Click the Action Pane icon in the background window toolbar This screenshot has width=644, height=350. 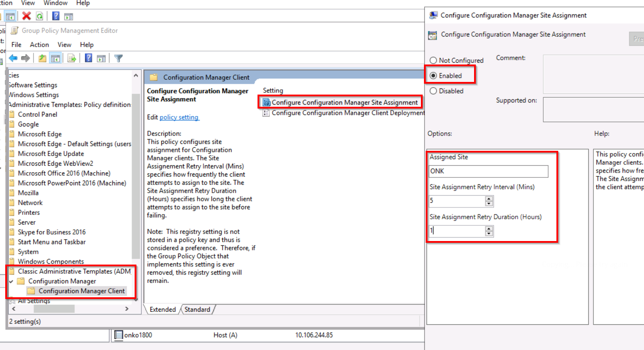point(68,16)
